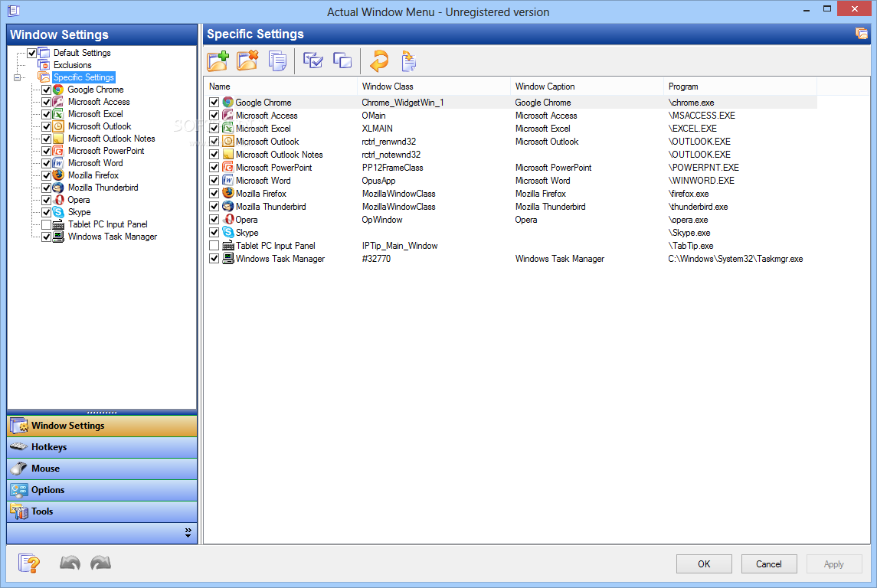Click the PP12FrameClass window class cell
The image size is (877, 588).
[x=392, y=168]
